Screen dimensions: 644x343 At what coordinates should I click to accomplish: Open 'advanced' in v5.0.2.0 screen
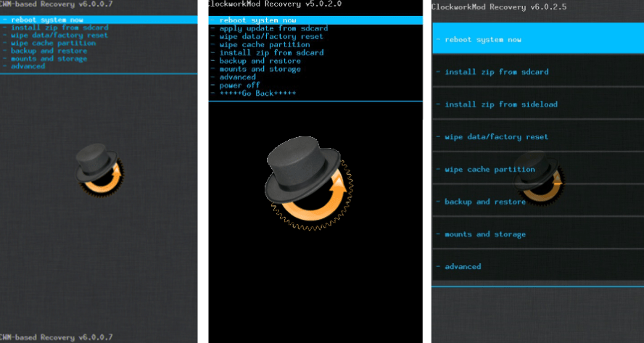[237, 77]
